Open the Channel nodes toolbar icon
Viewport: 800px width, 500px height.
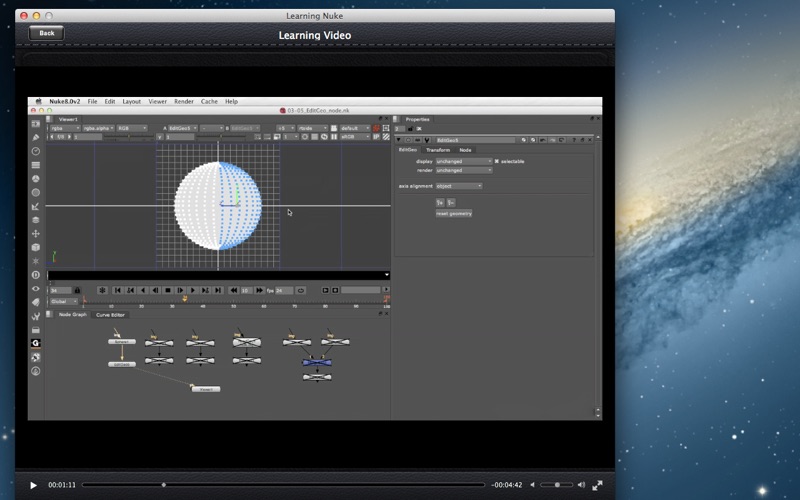(36, 165)
